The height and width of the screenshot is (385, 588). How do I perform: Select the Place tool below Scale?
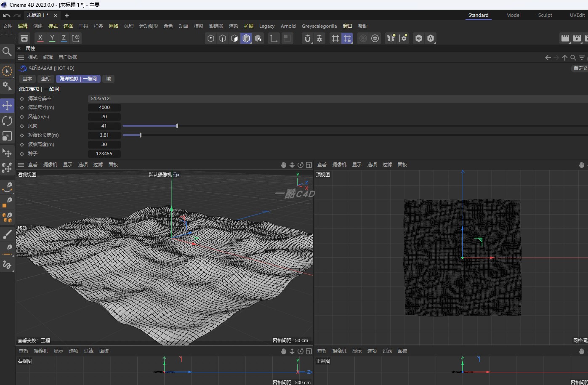[x=7, y=152]
